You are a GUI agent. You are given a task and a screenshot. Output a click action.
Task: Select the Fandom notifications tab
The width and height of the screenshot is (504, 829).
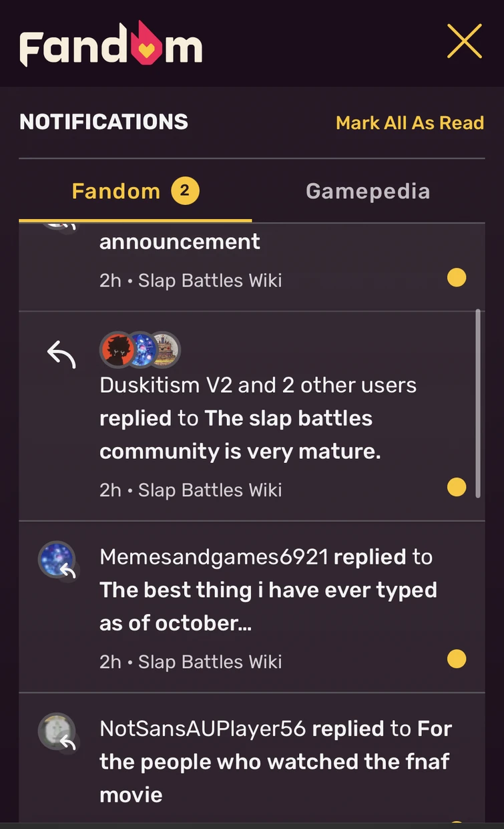pos(116,191)
